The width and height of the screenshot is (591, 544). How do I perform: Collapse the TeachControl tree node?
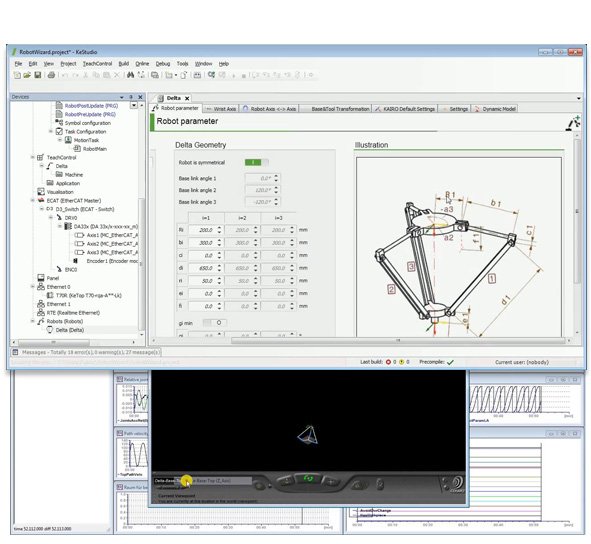tap(33, 157)
